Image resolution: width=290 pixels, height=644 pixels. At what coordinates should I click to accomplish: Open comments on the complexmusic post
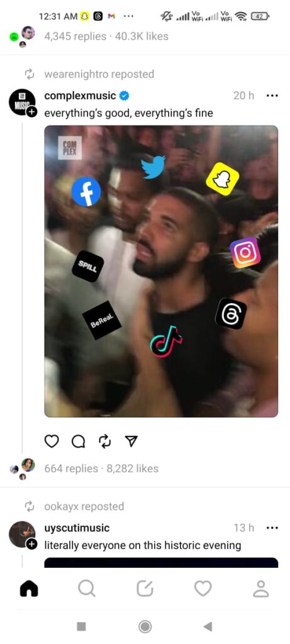click(x=79, y=441)
